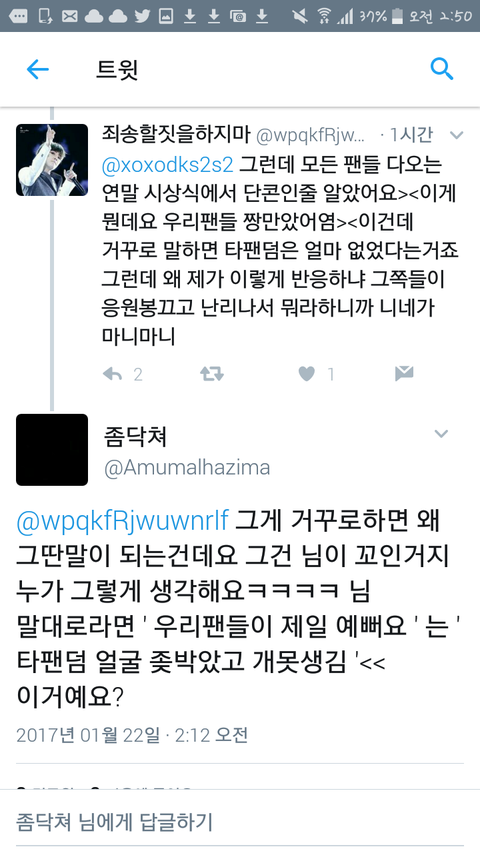Open 좀닥쳐's black profile picture
480x853 pixels.
[x=52, y=450]
